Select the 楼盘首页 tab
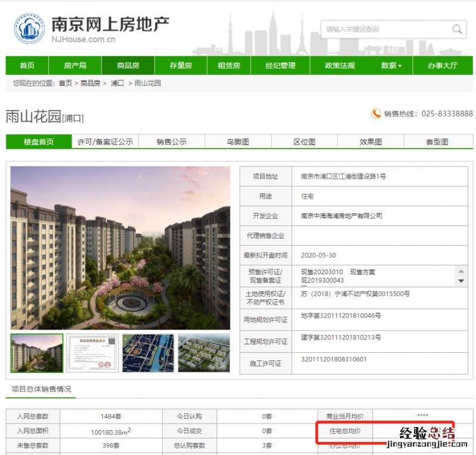The image size is (476, 455). 39,142
